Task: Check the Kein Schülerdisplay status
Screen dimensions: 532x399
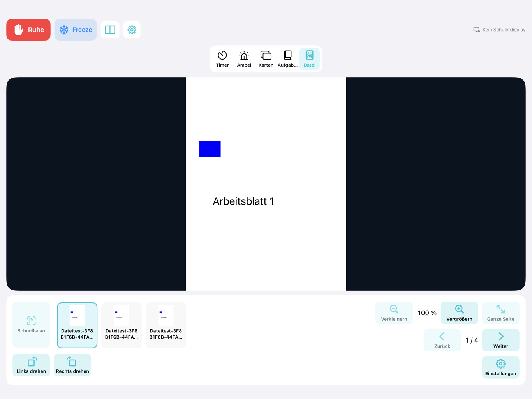Action: coord(499,30)
